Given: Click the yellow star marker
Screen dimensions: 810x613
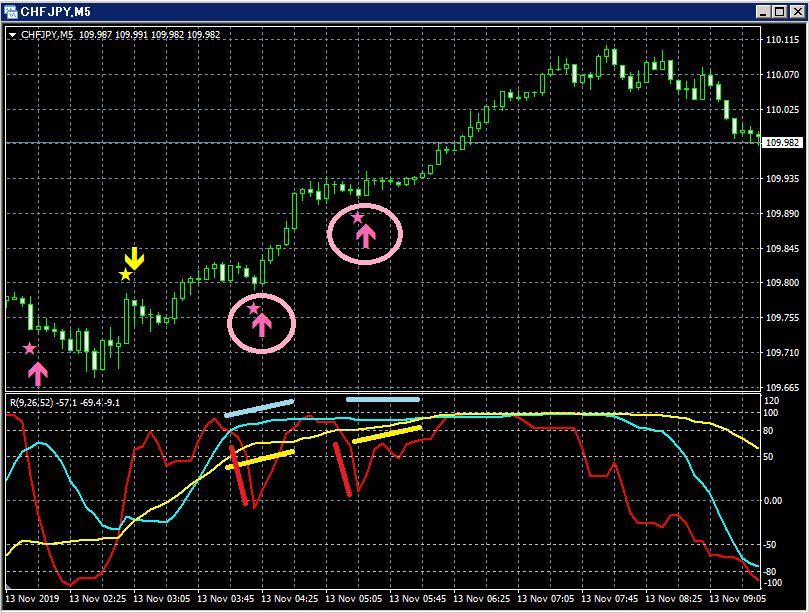Looking at the screenshot, I should (126, 275).
